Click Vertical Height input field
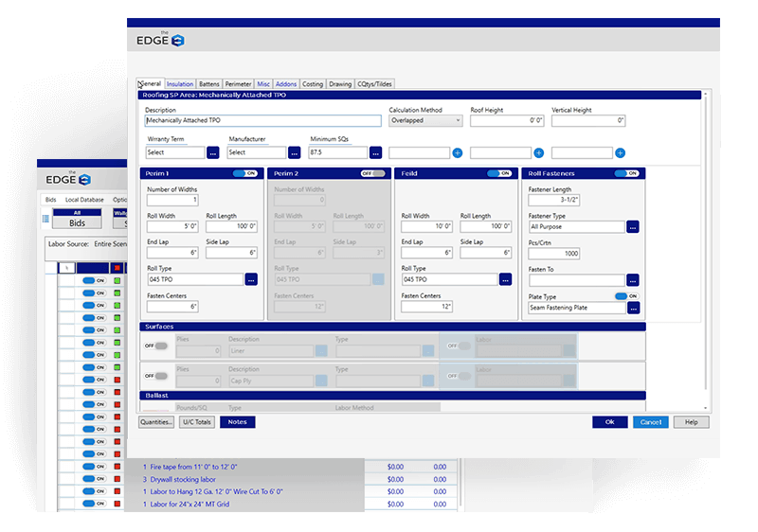 [588, 120]
